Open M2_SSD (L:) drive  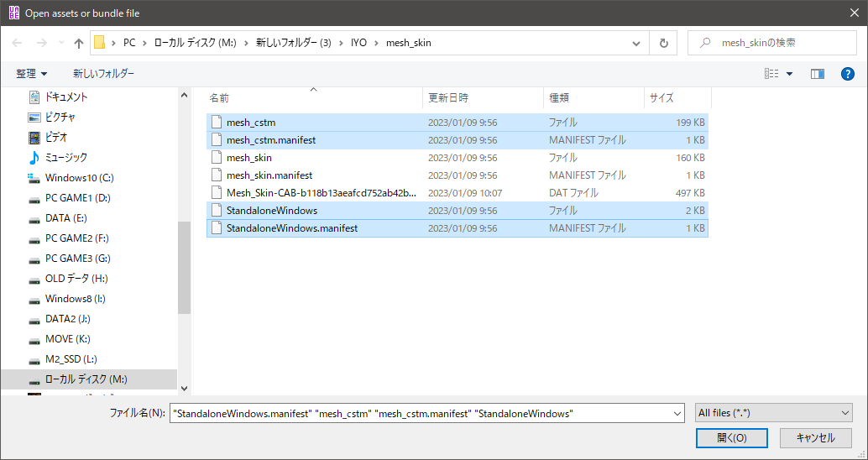(x=71, y=359)
